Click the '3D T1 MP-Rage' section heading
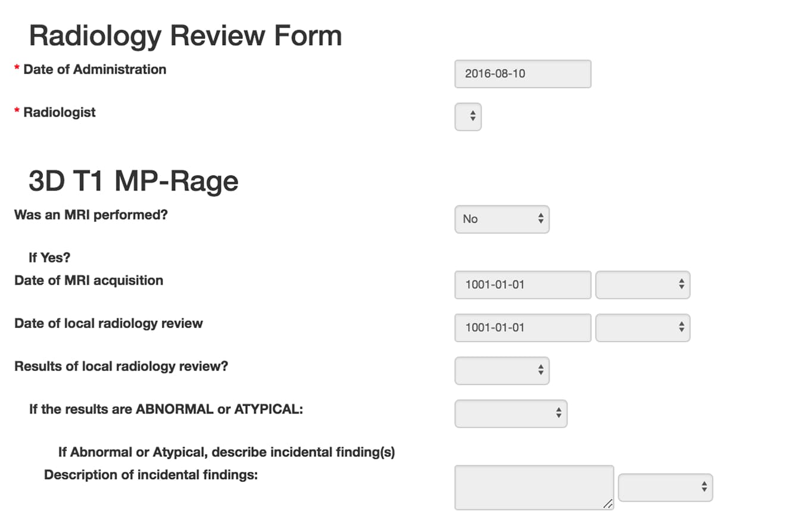The height and width of the screenshot is (532, 786). point(133,181)
